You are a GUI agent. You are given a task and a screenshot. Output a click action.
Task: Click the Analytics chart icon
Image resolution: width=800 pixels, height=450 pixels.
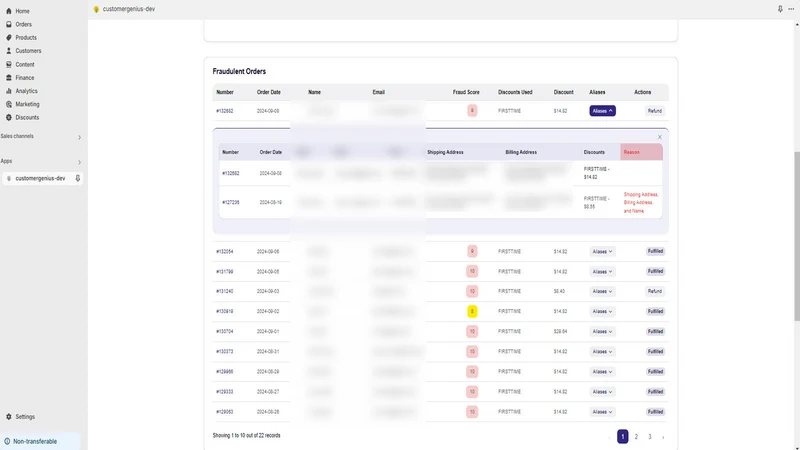(x=9, y=91)
